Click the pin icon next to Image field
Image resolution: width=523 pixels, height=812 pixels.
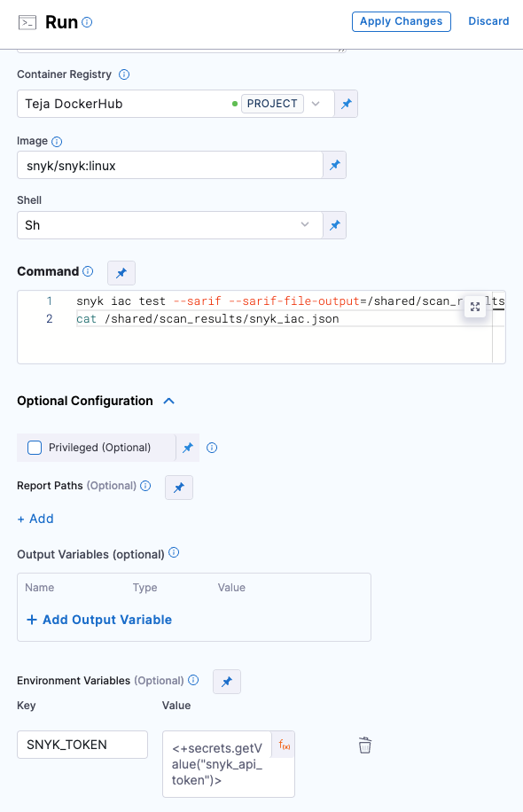coord(335,165)
